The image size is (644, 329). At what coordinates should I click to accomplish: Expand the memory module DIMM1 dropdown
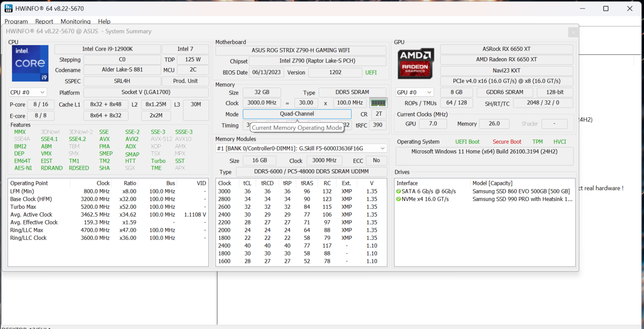301,148
